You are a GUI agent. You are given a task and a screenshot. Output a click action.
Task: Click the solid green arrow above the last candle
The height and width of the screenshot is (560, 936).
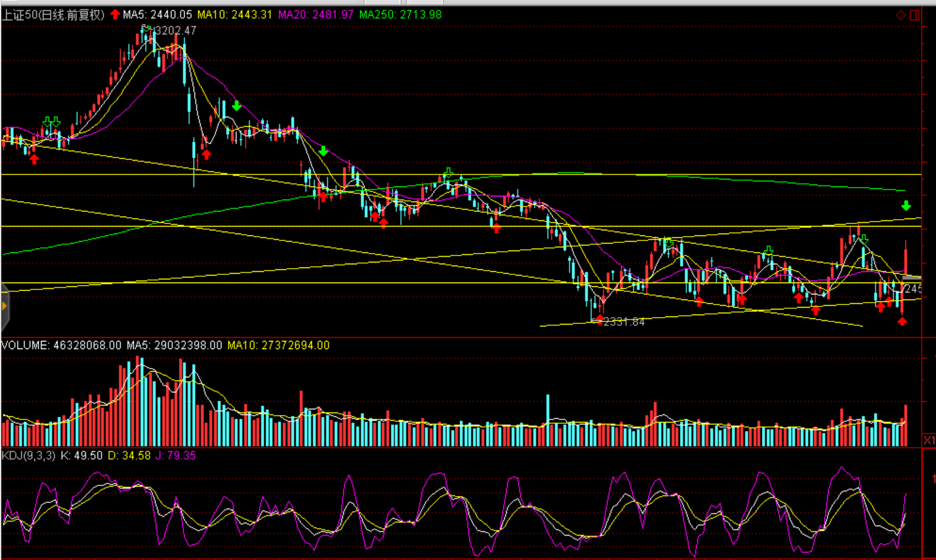(x=906, y=206)
